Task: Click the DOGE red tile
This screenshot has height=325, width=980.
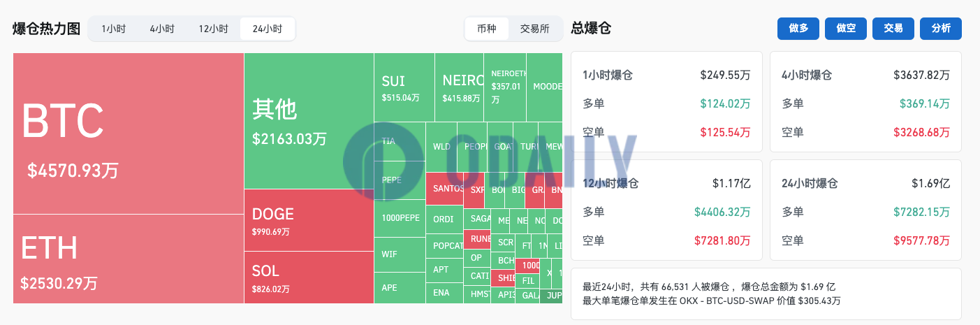Action: coord(308,220)
